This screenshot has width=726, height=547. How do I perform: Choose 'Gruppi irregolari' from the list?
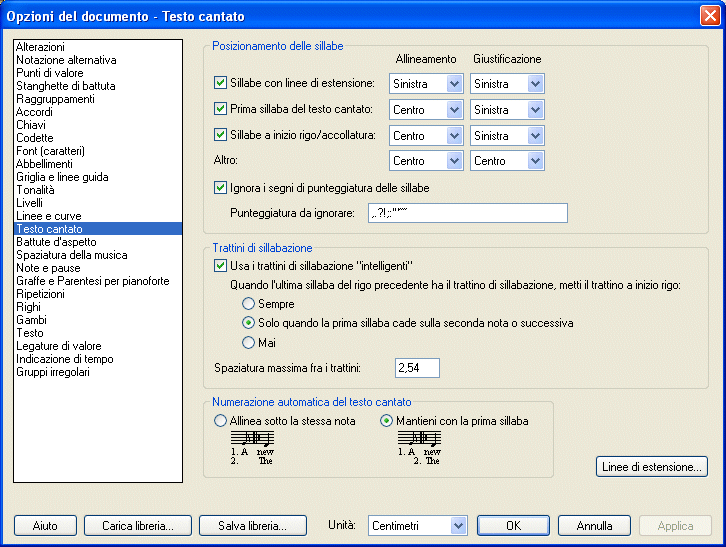[53, 372]
